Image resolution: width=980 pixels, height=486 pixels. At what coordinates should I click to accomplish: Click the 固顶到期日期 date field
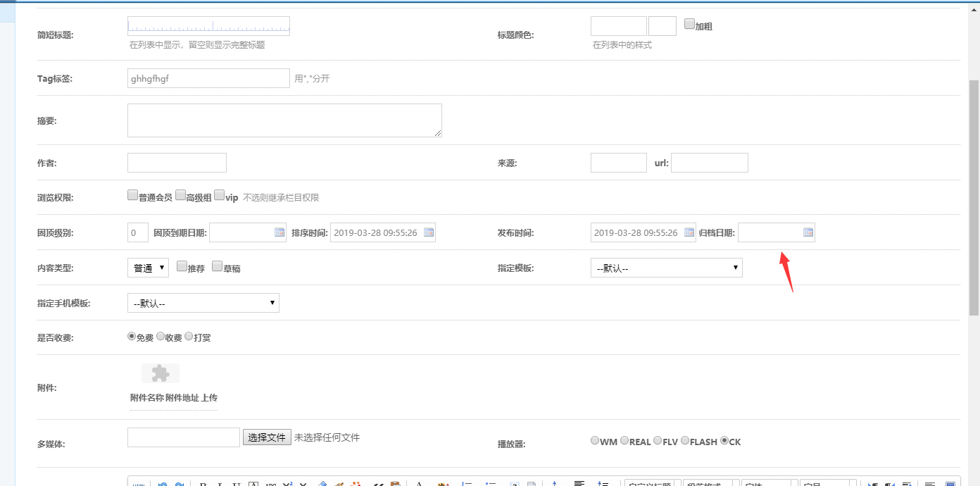(x=248, y=232)
